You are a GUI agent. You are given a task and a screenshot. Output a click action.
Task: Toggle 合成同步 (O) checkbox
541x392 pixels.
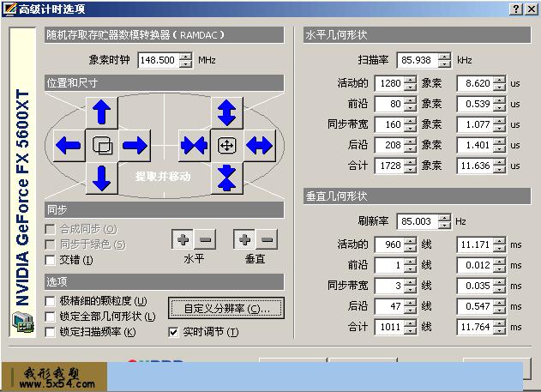[50, 229]
